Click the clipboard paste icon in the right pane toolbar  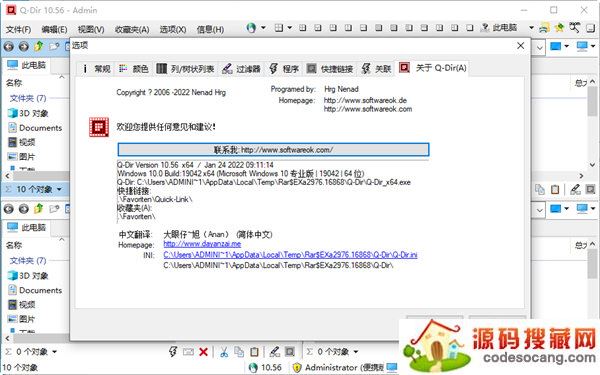555,189
